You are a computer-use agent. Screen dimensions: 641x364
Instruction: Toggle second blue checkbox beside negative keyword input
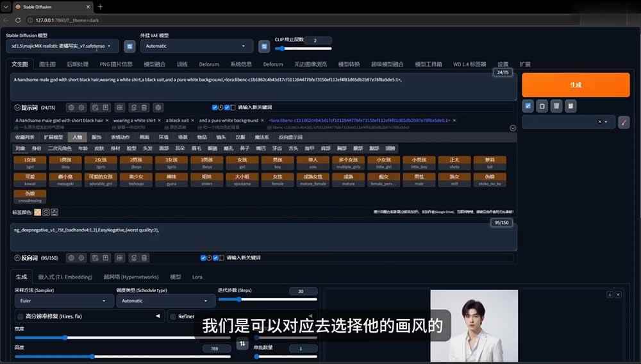[215, 258]
